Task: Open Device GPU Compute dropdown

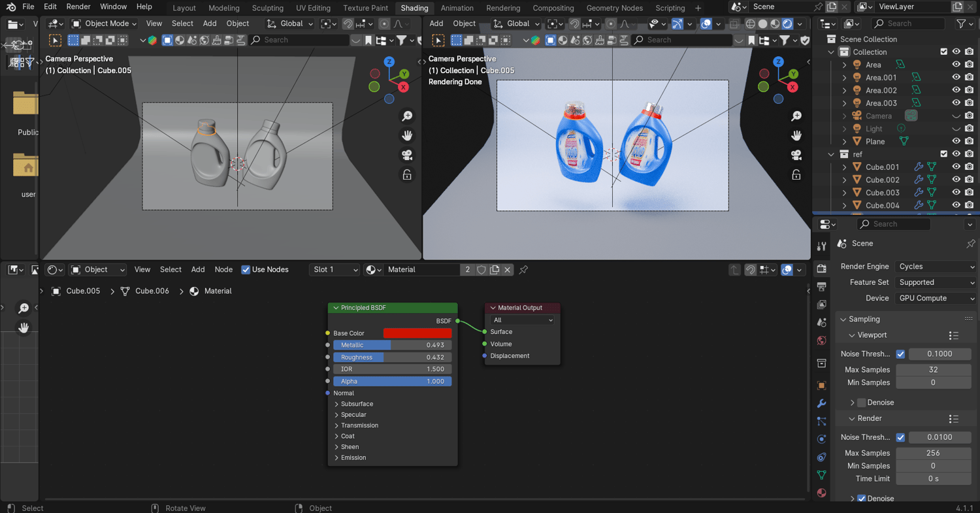Action: coord(936,298)
